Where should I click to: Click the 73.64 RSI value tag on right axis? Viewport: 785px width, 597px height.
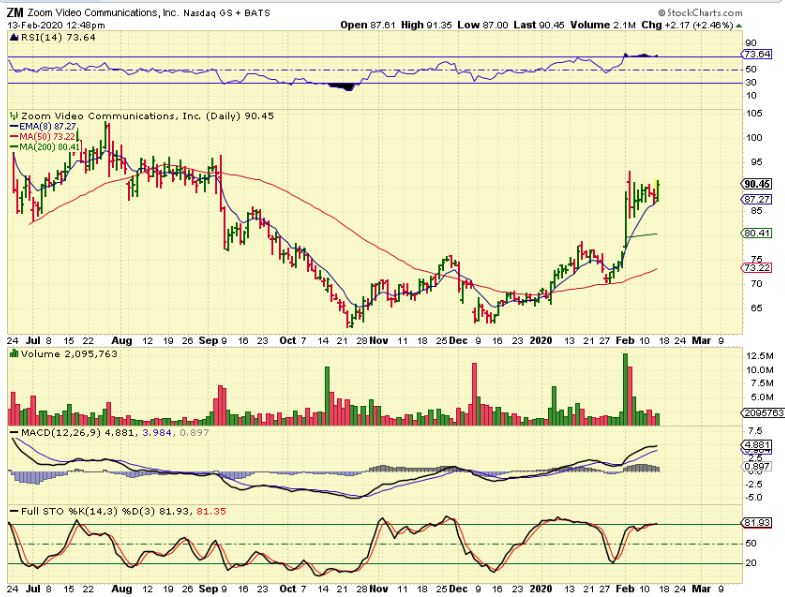756,54
